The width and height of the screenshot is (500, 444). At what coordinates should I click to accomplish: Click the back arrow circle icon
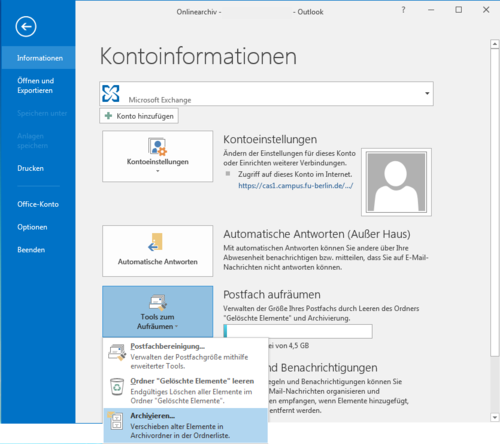click(x=26, y=26)
